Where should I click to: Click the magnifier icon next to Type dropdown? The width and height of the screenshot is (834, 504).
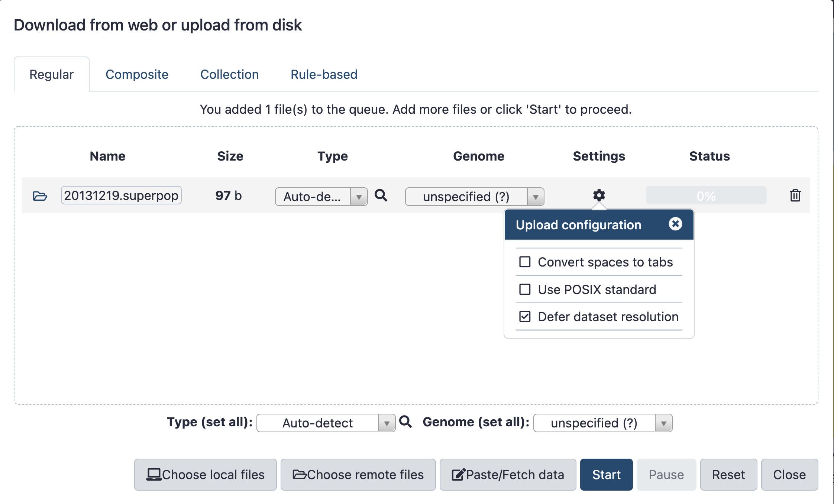point(381,196)
